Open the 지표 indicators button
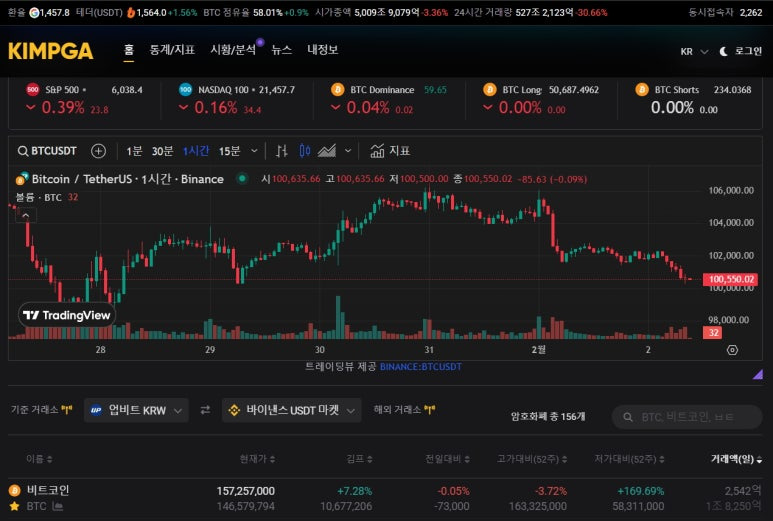This screenshot has height=521, width=773. pos(390,151)
